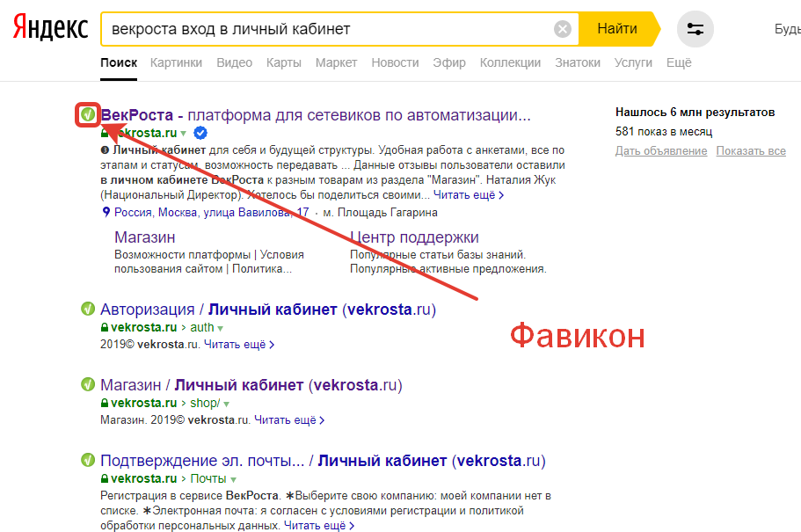Image resolution: width=801 pixels, height=532 pixels.
Task: Switch to the Картинки tab
Action: 176,62
